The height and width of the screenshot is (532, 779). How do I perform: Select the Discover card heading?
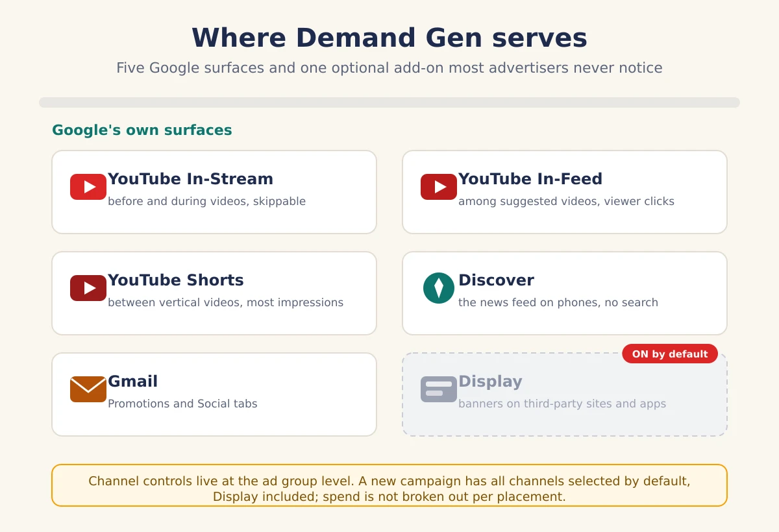point(496,280)
